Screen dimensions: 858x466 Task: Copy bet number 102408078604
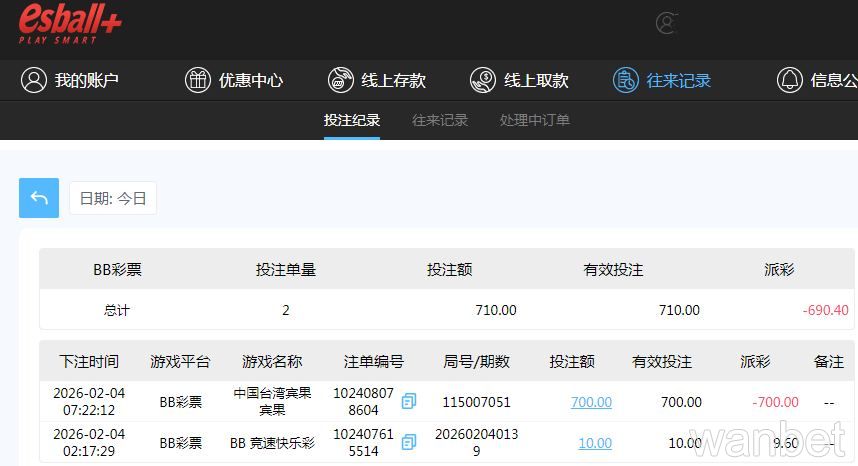408,402
